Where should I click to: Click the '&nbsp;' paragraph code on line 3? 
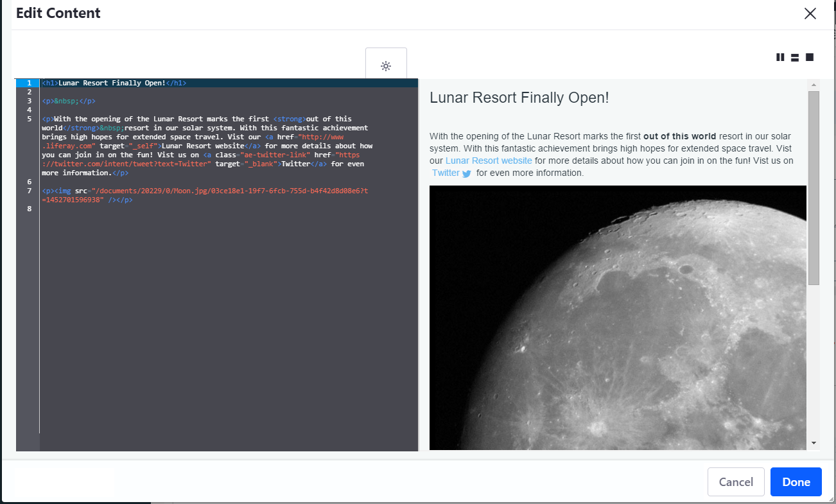pos(69,101)
